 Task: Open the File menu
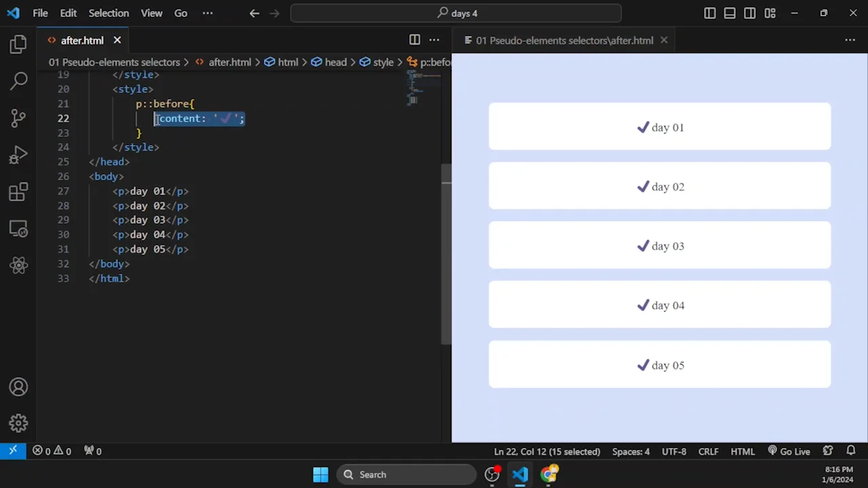tap(40, 13)
